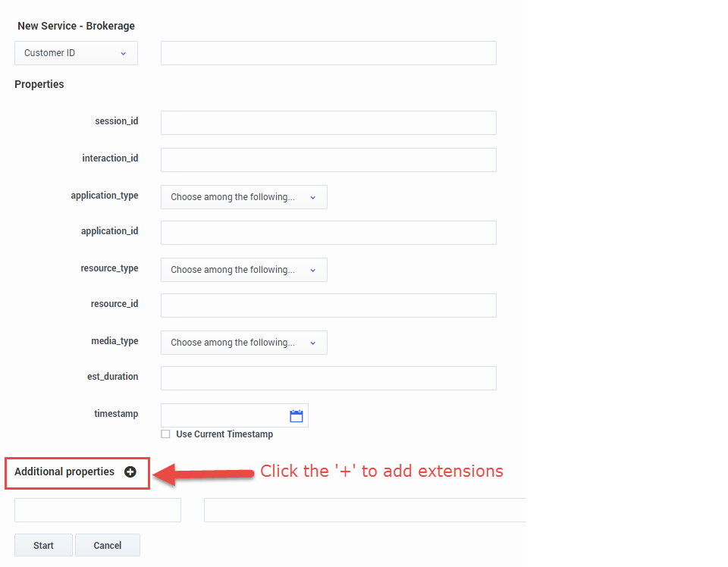Click the Start button
728x567 pixels.
click(x=44, y=545)
